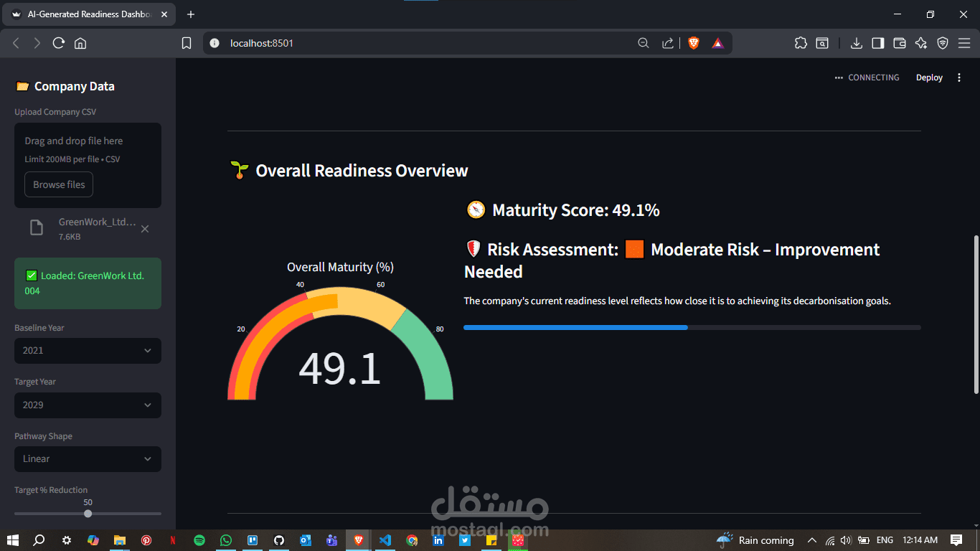980x551 pixels.
Task: Open the browser home page
Action: [80, 43]
